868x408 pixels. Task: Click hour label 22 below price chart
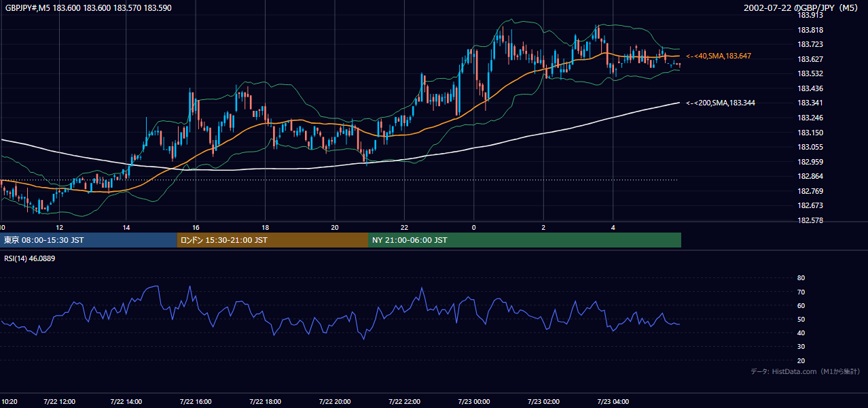click(404, 227)
